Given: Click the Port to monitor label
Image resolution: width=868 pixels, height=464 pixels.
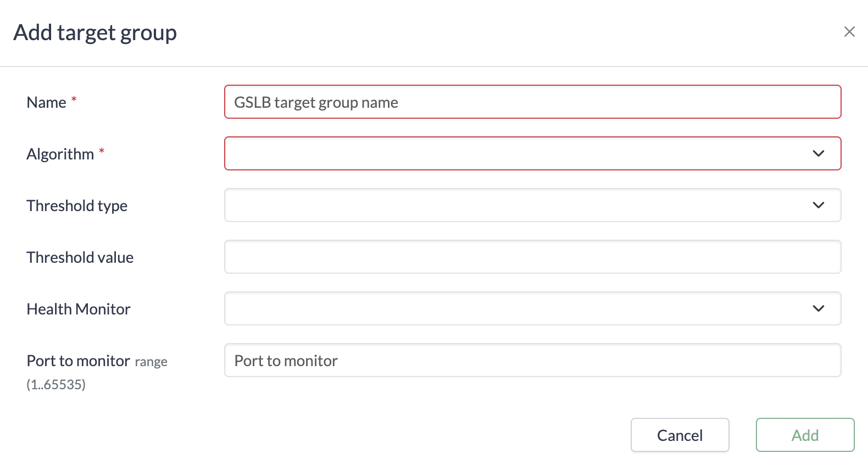Looking at the screenshot, I should 78,361.
